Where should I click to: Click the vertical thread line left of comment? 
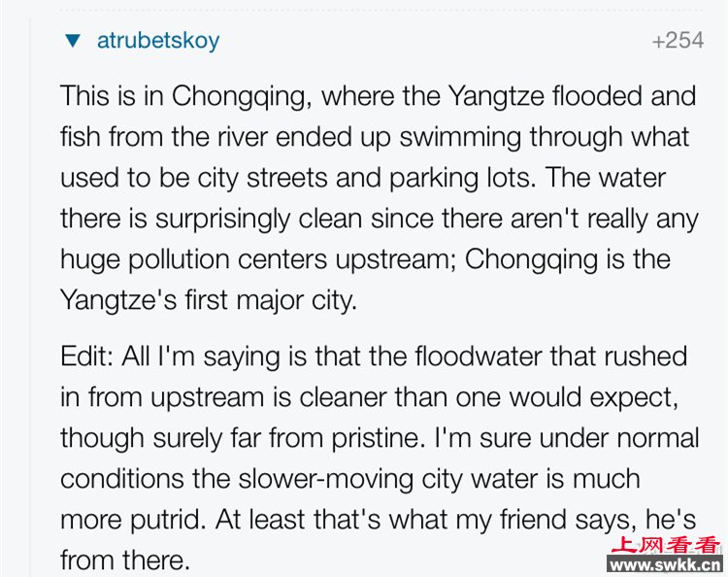coord(32,297)
